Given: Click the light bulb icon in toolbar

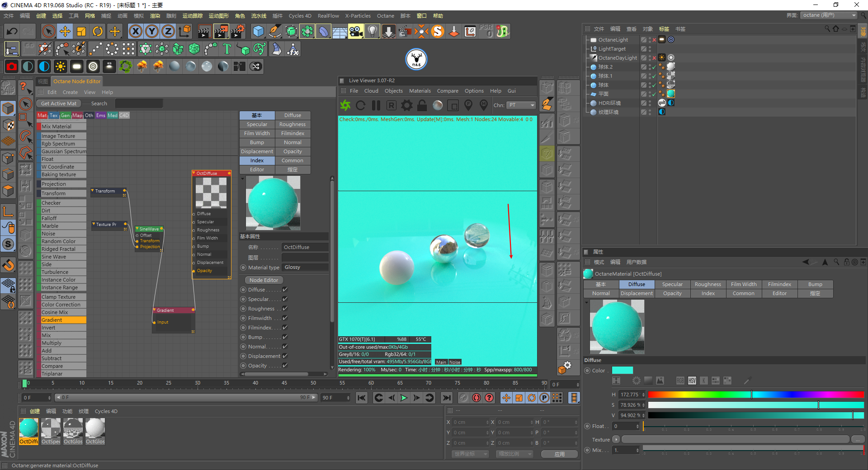Looking at the screenshot, I should [x=372, y=31].
